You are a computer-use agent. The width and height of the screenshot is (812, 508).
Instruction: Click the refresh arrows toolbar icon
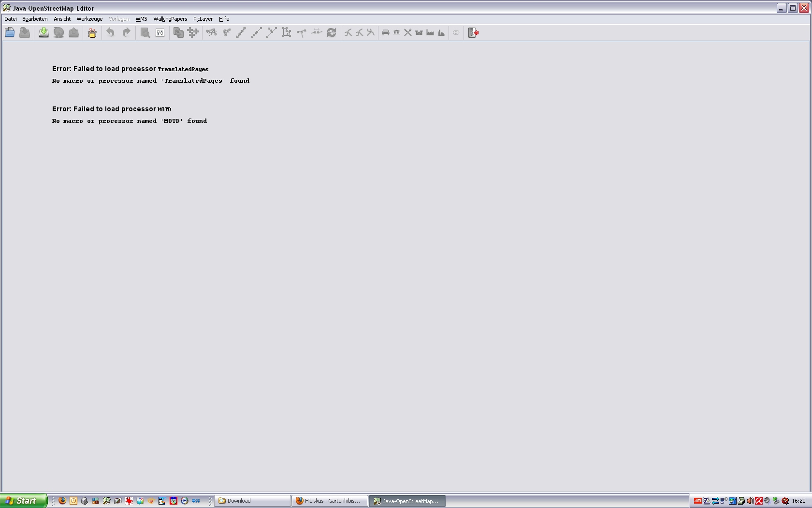tap(332, 33)
